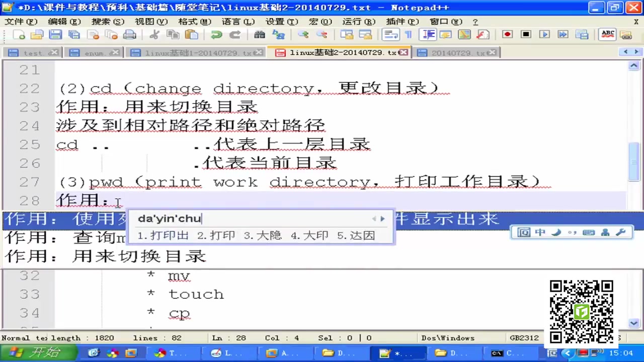Open the 搜索(S) menu
The image size is (644, 362).
(x=108, y=22)
